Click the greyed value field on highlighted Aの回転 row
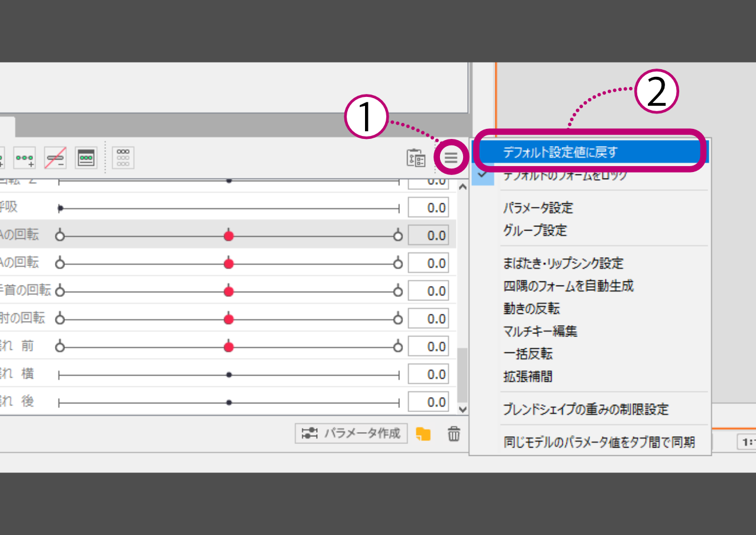 pyautogui.click(x=428, y=236)
